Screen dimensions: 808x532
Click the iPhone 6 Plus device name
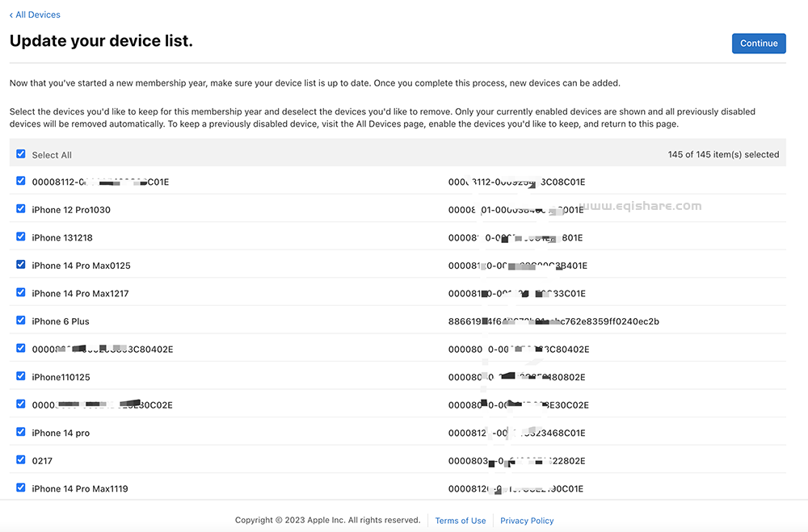click(61, 321)
